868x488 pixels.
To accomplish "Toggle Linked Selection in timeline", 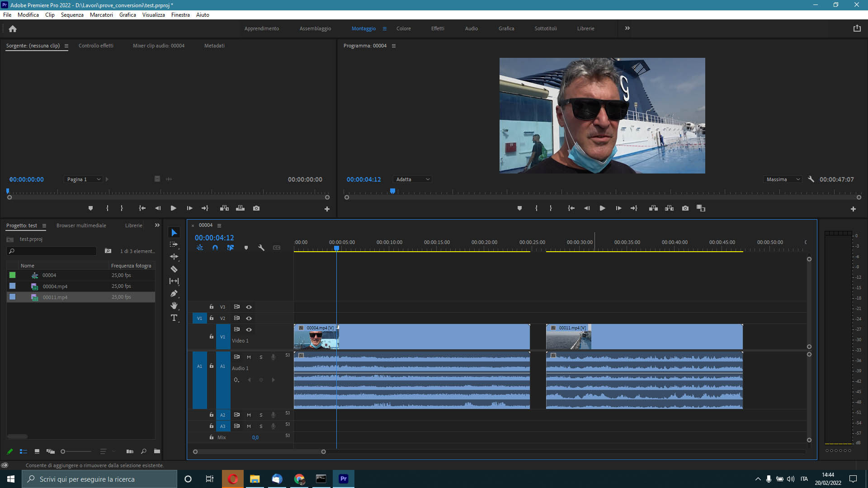I will (x=231, y=248).
